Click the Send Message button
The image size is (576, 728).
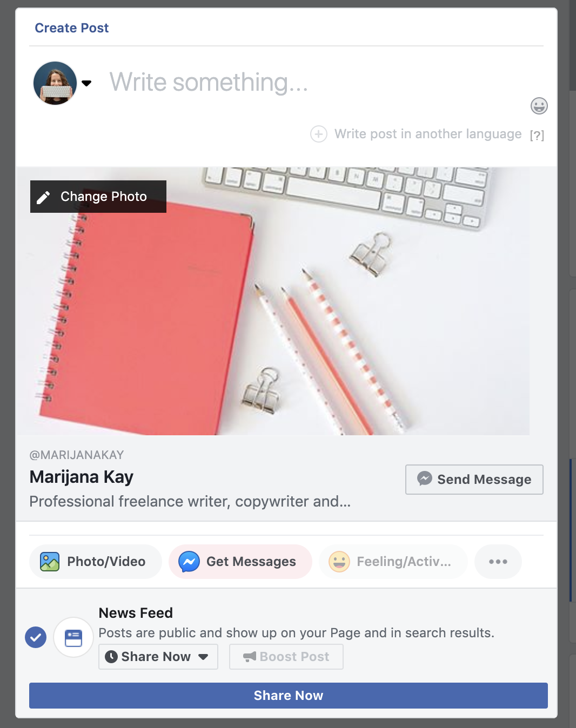tap(474, 480)
